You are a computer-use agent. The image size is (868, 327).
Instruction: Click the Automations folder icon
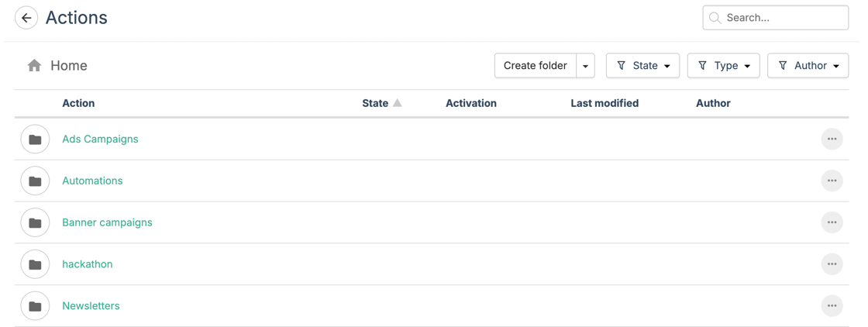click(35, 181)
